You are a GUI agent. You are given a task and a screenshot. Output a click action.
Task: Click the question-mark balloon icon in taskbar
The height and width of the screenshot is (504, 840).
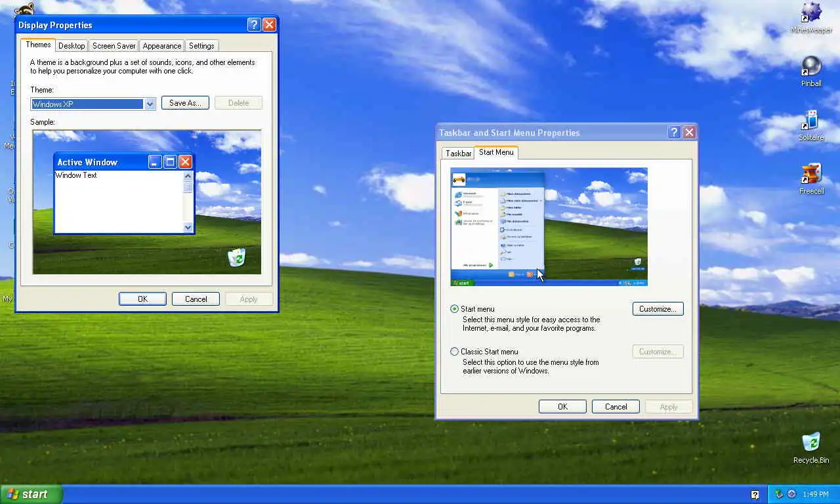[x=755, y=495]
